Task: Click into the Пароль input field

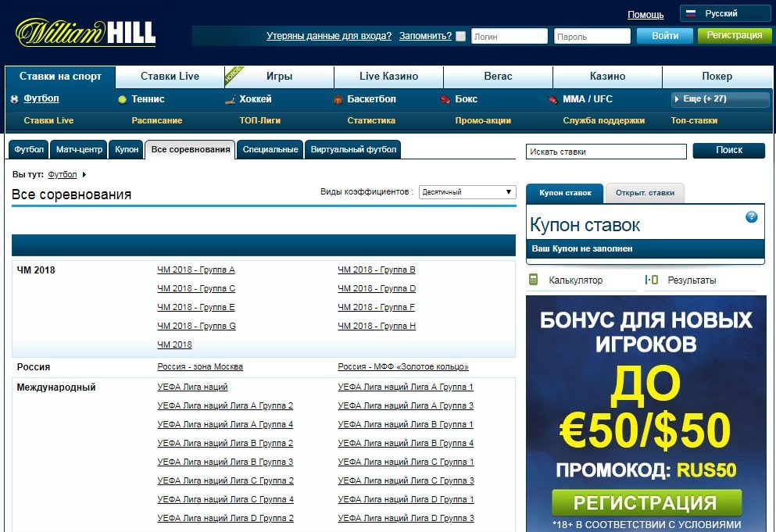Action: (592, 36)
